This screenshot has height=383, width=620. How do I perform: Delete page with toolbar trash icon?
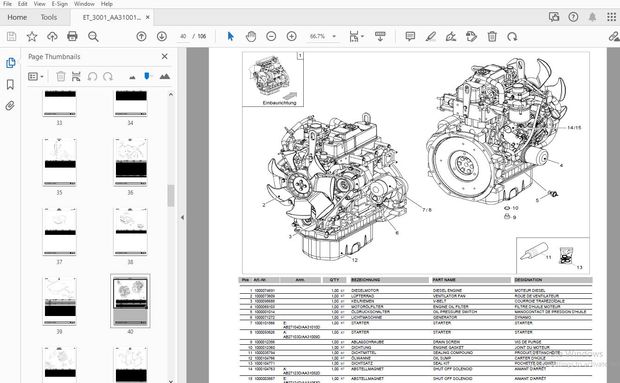pos(492,37)
